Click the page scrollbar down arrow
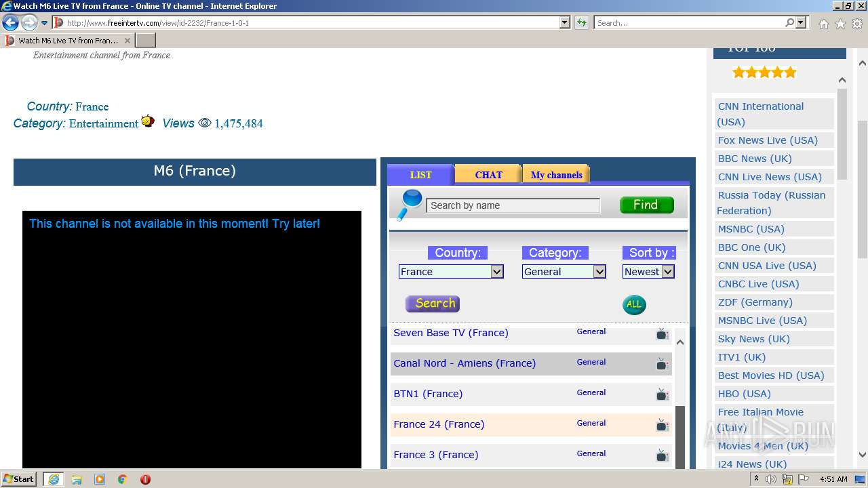 pos(863,455)
